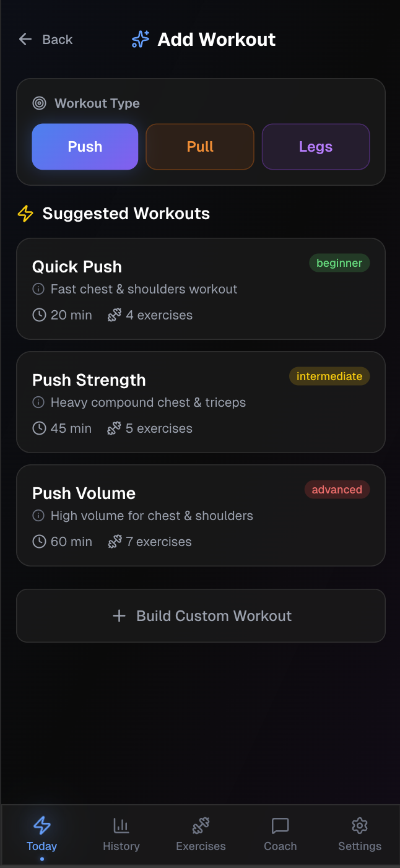Click the info icon under Quick Push
The image size is (400, 868).
pyautogui.click(x=38, y=289)
